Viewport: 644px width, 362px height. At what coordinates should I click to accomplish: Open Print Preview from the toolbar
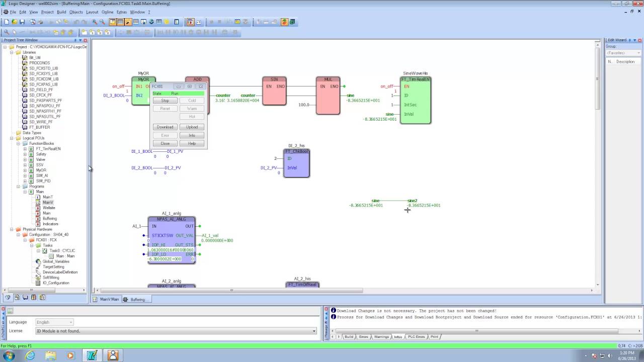click(x=33, y=22)
